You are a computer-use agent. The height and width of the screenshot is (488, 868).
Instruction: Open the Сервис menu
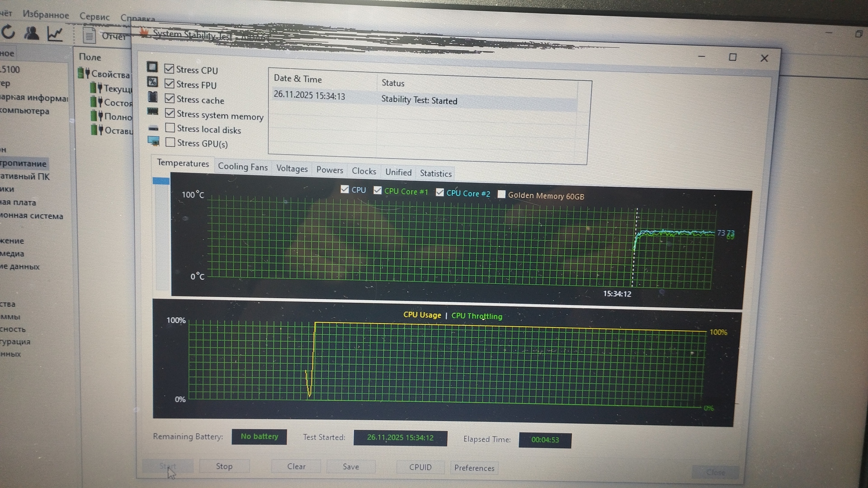coord(94,17)
